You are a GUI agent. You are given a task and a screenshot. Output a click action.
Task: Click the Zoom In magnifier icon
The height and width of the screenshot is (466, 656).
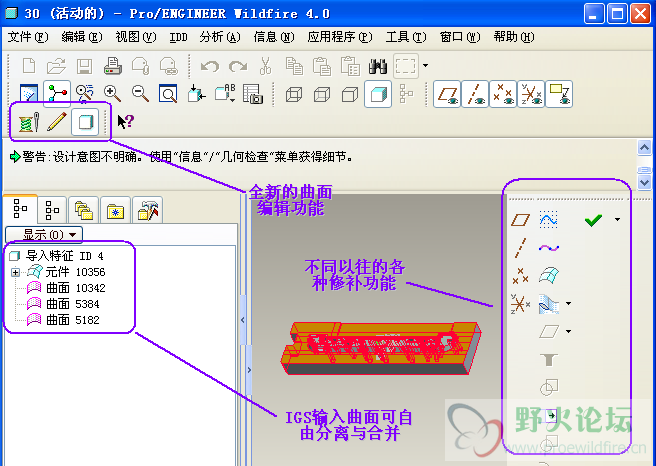pyautogui.click(x=113, y=93)
